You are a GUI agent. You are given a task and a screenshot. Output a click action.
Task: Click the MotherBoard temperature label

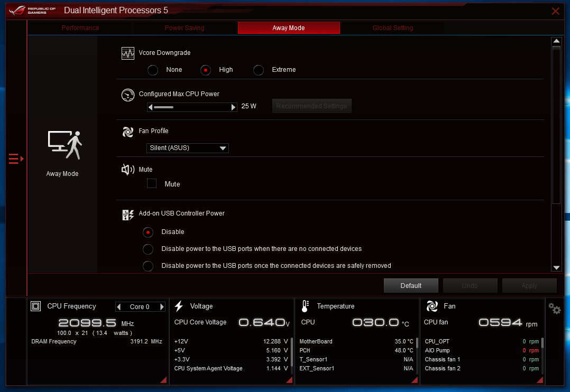316,341
